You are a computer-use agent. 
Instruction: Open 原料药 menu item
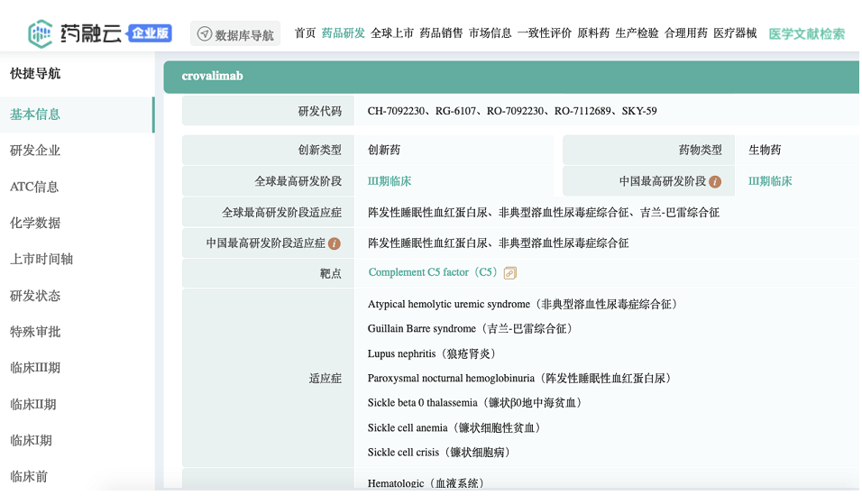pyautogui.click(x=593, y=33)
